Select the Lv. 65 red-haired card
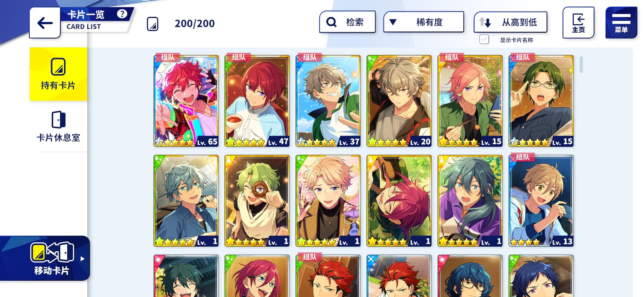The image size is (644, 297). click(x=186, y=101)
